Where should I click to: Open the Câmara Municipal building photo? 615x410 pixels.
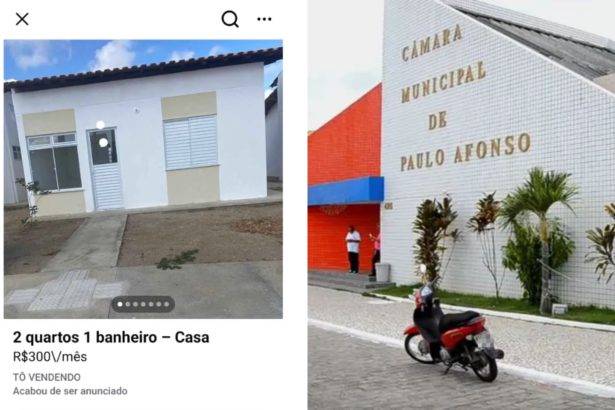461,205
